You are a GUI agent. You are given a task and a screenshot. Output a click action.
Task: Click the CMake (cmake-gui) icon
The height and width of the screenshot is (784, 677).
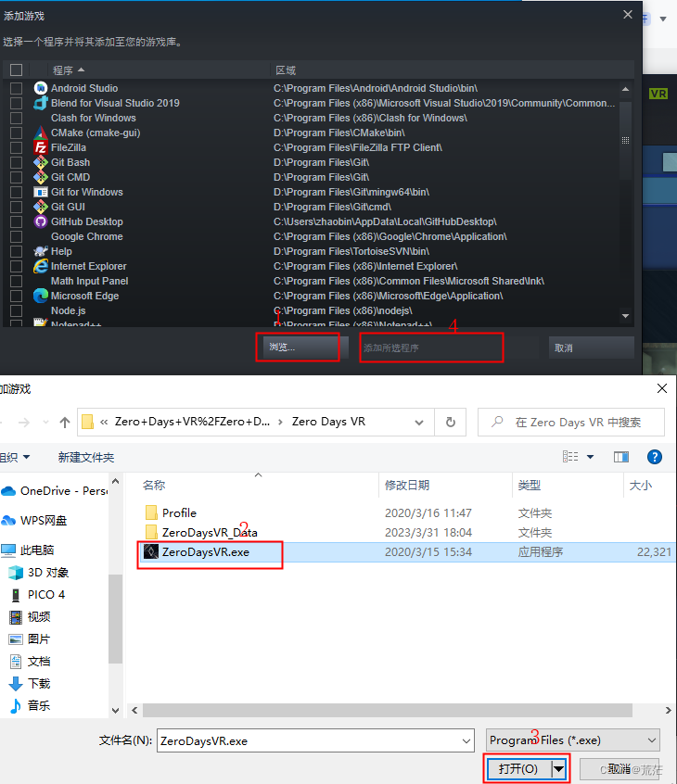coord(41,133)
